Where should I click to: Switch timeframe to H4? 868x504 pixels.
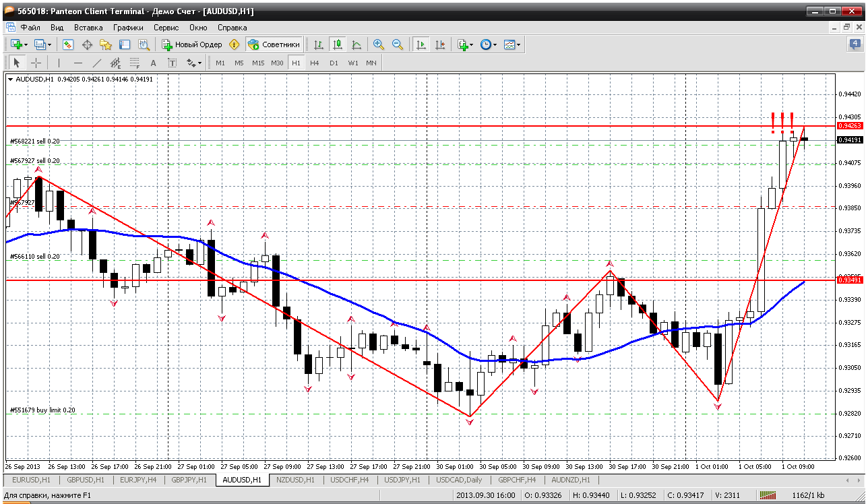[315, 63]
